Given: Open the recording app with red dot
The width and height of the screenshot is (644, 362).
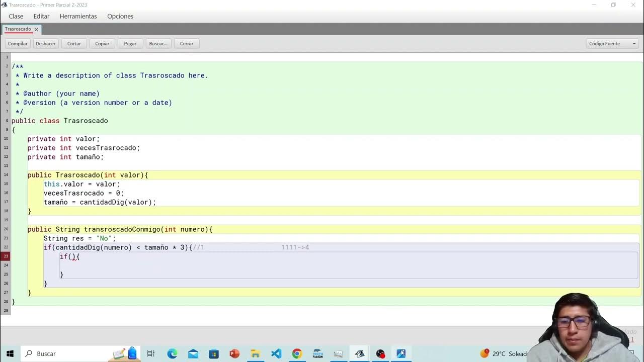Looking at the screenshot, I should [x=380, y=353].
